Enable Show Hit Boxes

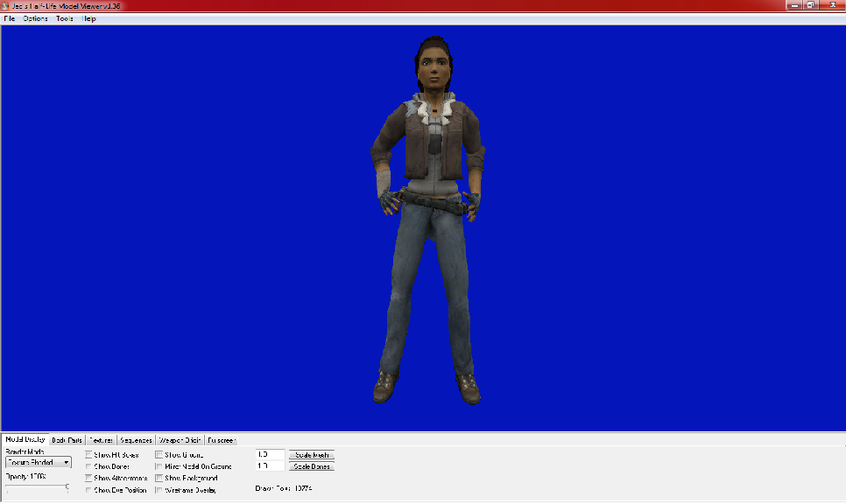(88, 454)
